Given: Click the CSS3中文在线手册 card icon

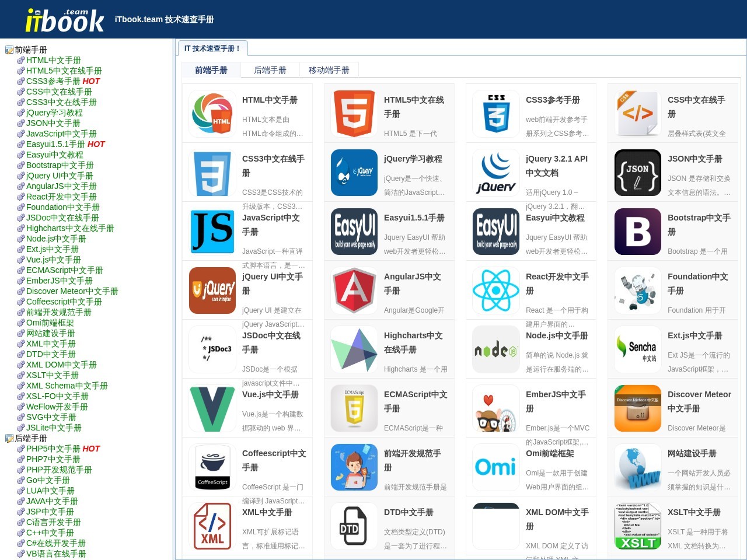Looking at the screenshot, I should tap(212, 173).
